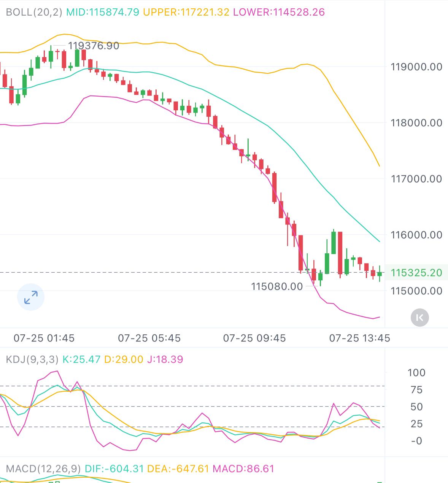Click the 119000.00 price axis label
The width and height of the screenshot is (448, 483).
pyautogui.click(x=416, y=67)
